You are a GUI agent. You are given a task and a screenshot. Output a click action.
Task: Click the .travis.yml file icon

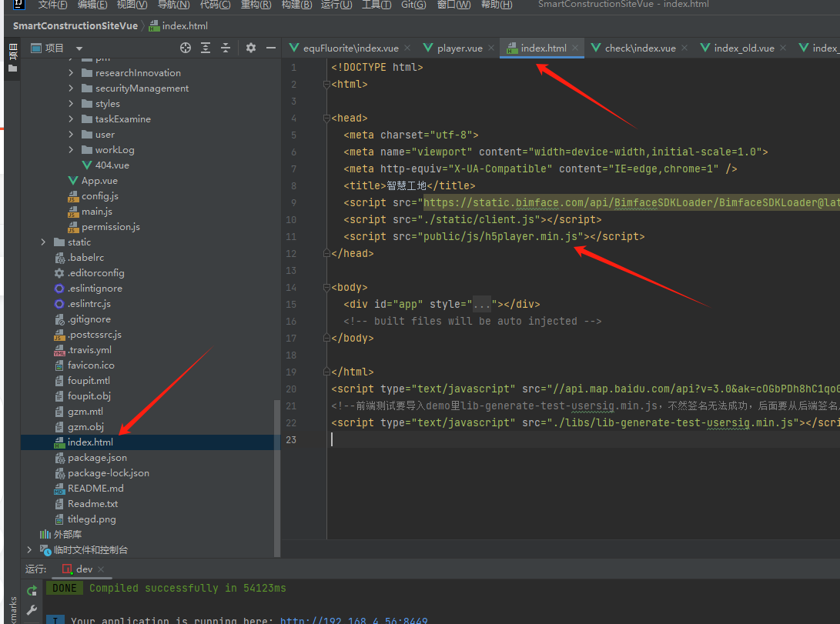click(59, 350)
